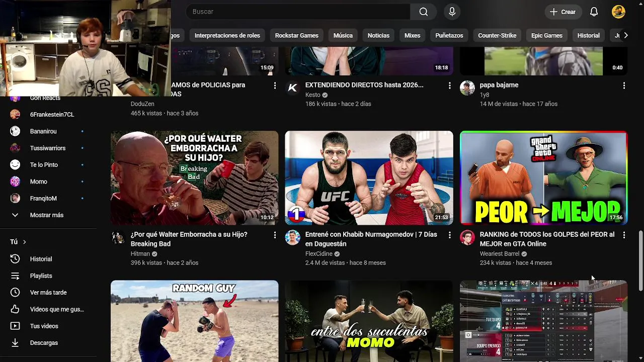Select the Counter-Strike chip
Viewport: 644px width, 362px height.
(x=497, y=35)
